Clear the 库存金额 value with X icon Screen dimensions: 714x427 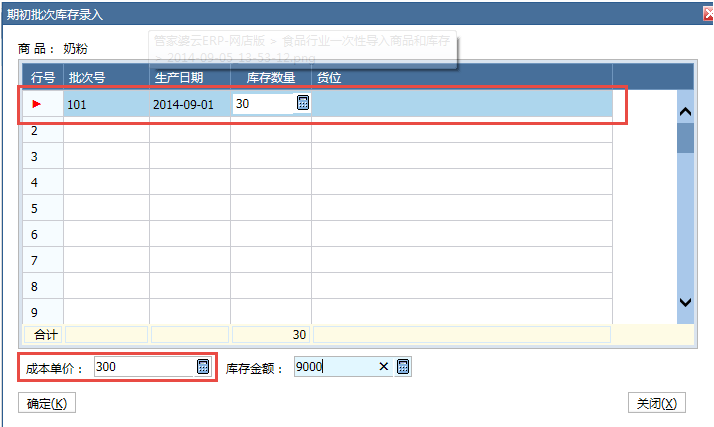pyautogui.click(x=383, y=367)
